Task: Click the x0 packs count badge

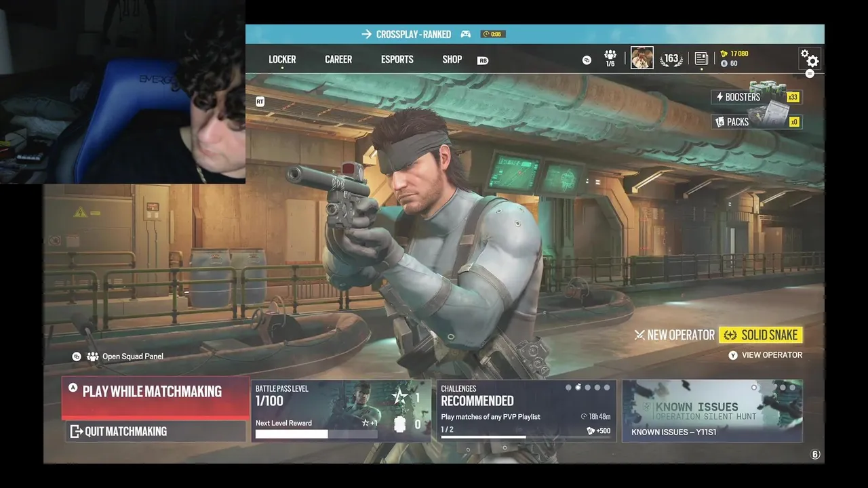Action: (793, 122)
